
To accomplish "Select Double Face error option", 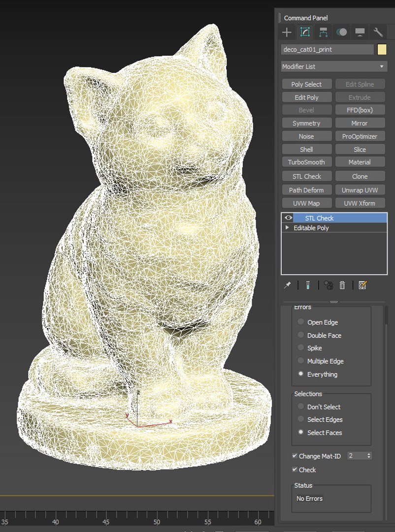I will click(x=300, y=335).
